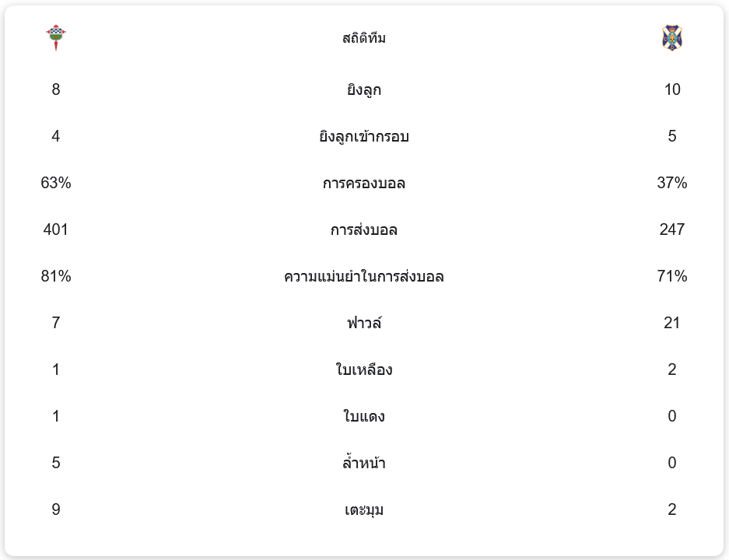The image size is (729, 560).
Task: Select the ยิงลูกเข้ากรอบ stat row label
Action: point(364,137)
